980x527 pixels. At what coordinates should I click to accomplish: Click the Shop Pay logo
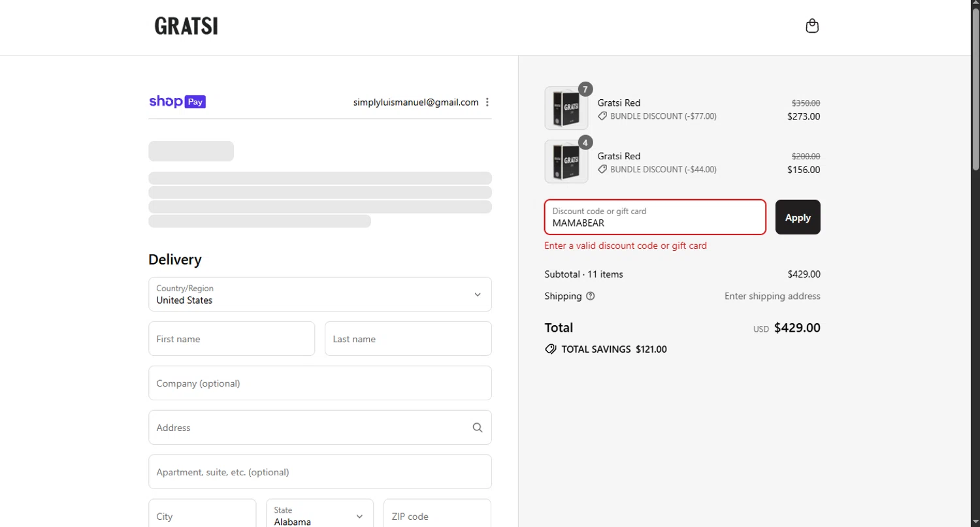[x=177, y=101]
